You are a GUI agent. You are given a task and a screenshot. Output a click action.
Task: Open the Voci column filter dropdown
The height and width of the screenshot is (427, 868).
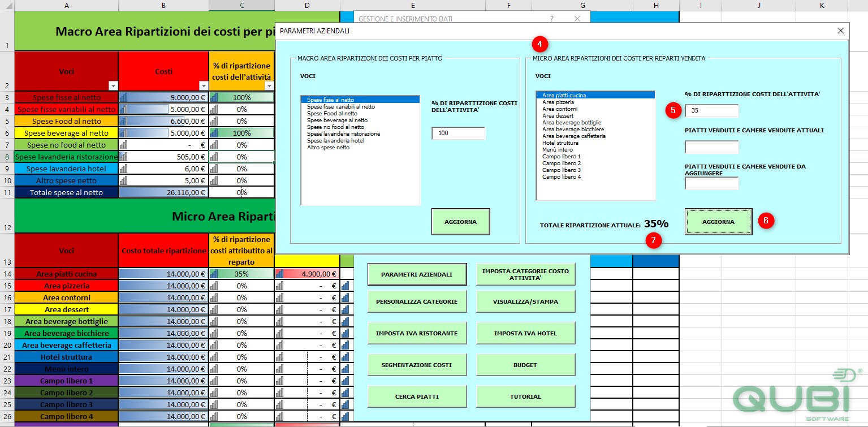[113, 86]
